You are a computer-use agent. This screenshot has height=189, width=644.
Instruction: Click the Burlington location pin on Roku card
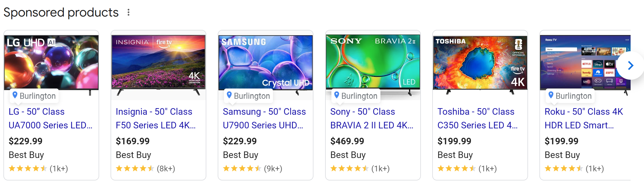point(551,95)
